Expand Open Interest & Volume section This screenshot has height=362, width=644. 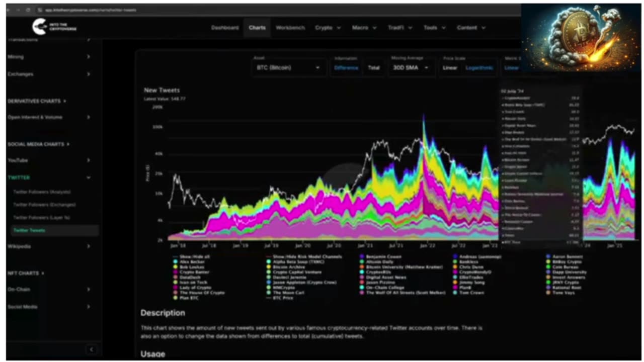49,117
